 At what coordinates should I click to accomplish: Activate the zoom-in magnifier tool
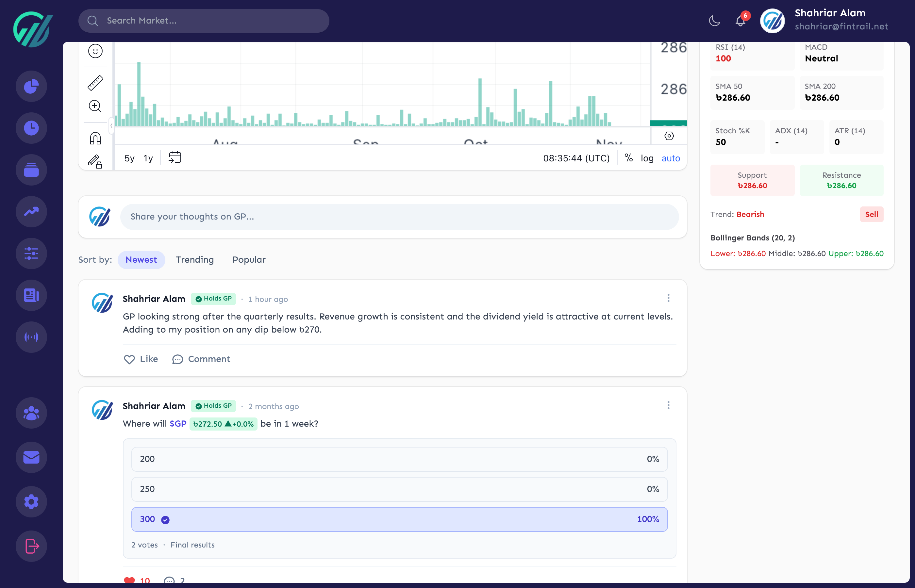tap(95, 106)
